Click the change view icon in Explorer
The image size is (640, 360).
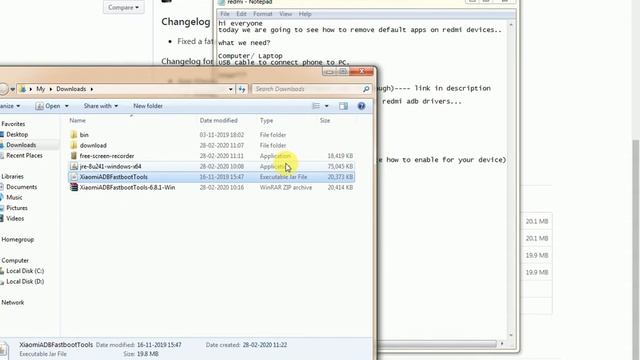point(316,106)
